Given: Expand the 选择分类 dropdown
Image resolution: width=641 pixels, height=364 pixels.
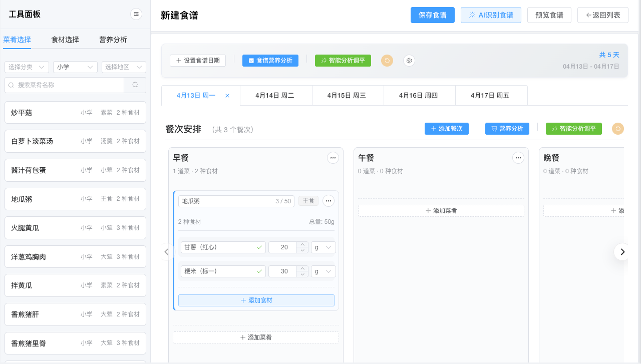Looking at the screenshot, I should 27,67.
